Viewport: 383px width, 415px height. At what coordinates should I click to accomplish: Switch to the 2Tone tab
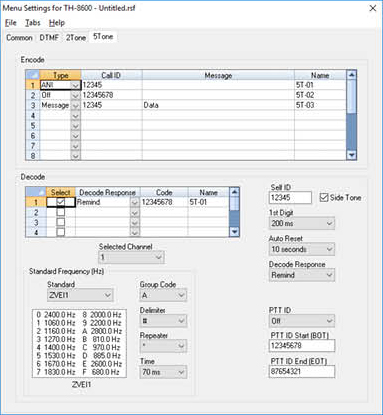click(x=76, y=38)
